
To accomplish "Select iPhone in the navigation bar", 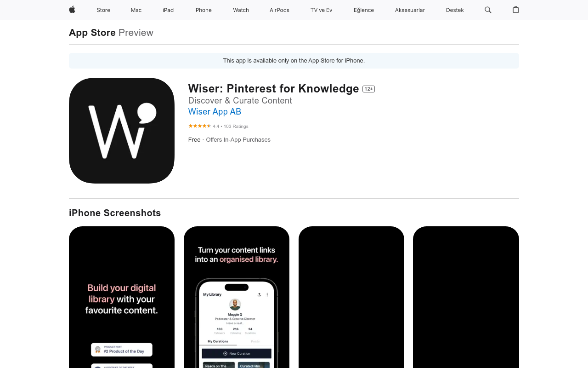I will pos(203,10).
